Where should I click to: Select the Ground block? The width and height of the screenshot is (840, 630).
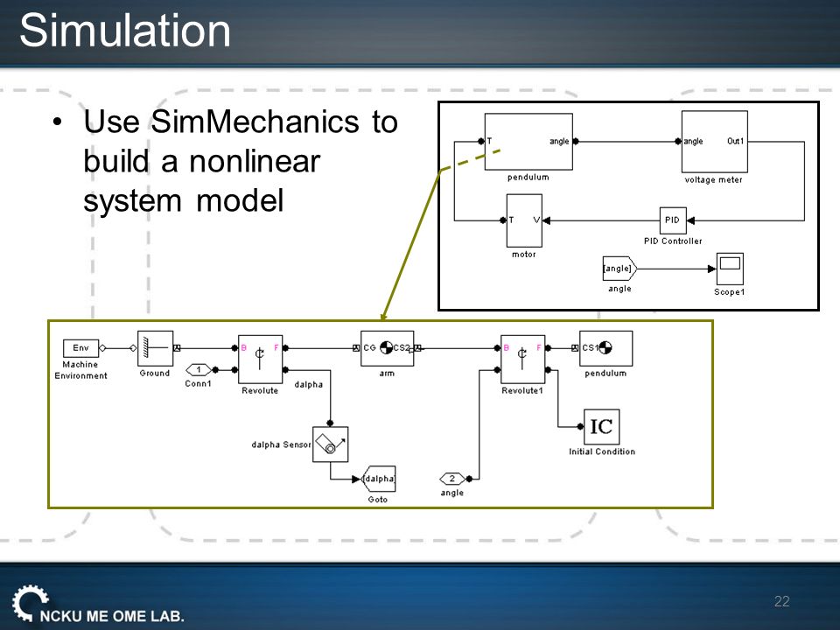pos(156,348)
